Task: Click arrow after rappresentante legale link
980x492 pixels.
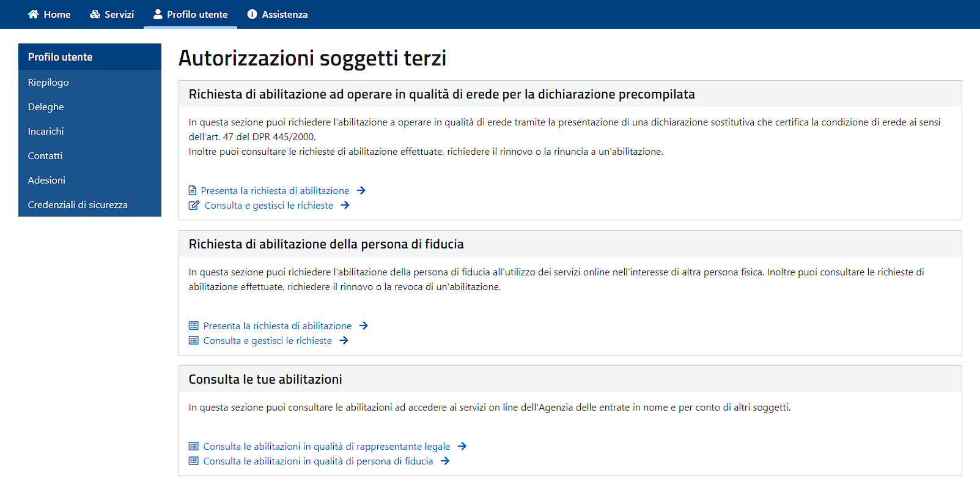Action: (462, 446)
